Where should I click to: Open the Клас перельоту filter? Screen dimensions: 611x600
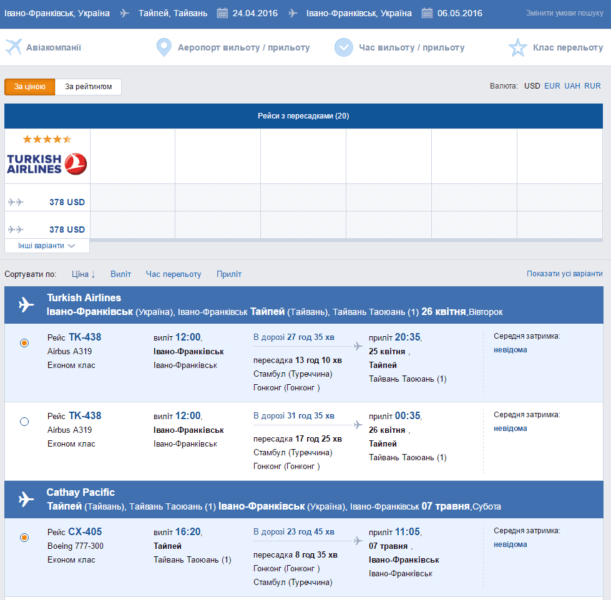568,48
